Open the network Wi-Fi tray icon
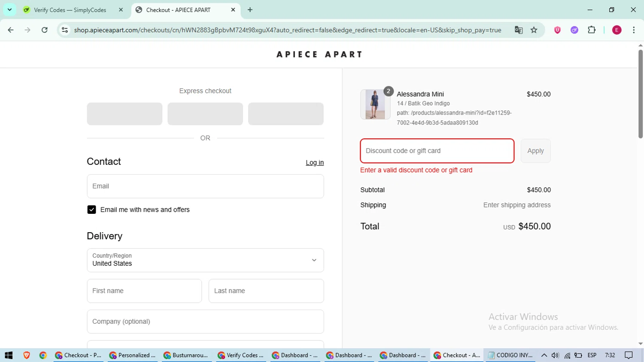 click(x=567, y=355)
